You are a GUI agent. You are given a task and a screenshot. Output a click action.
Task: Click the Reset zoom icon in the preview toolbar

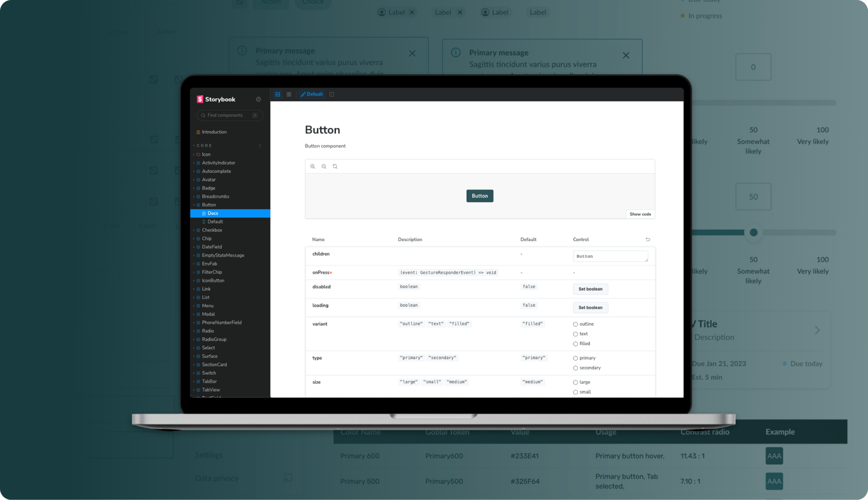tap(335, 166)
